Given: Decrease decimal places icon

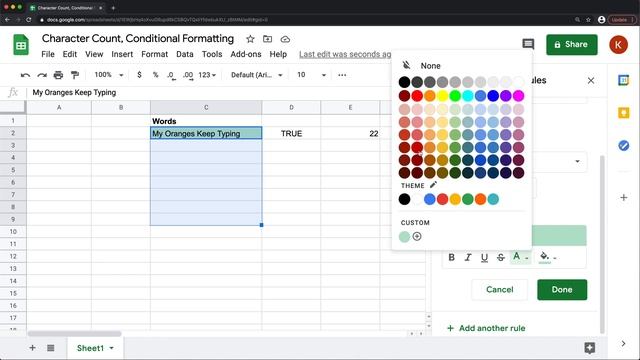Looking at the screenshot, I should pos(171,75).
